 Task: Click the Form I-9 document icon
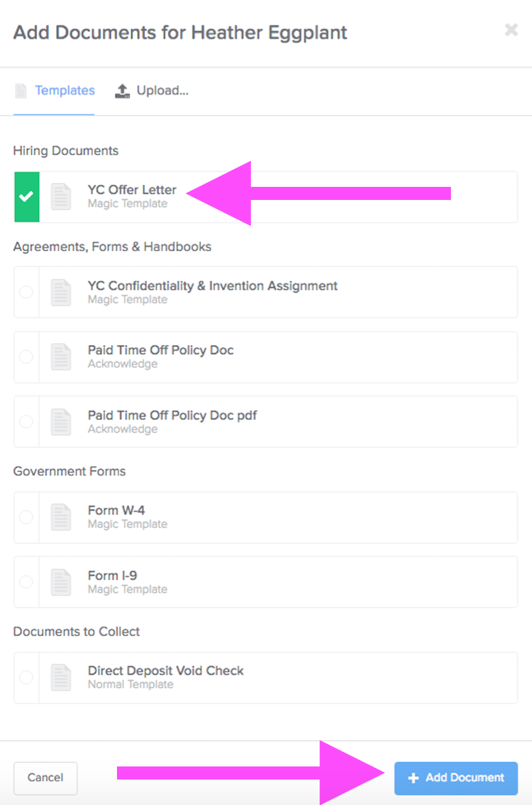(61, 582)
